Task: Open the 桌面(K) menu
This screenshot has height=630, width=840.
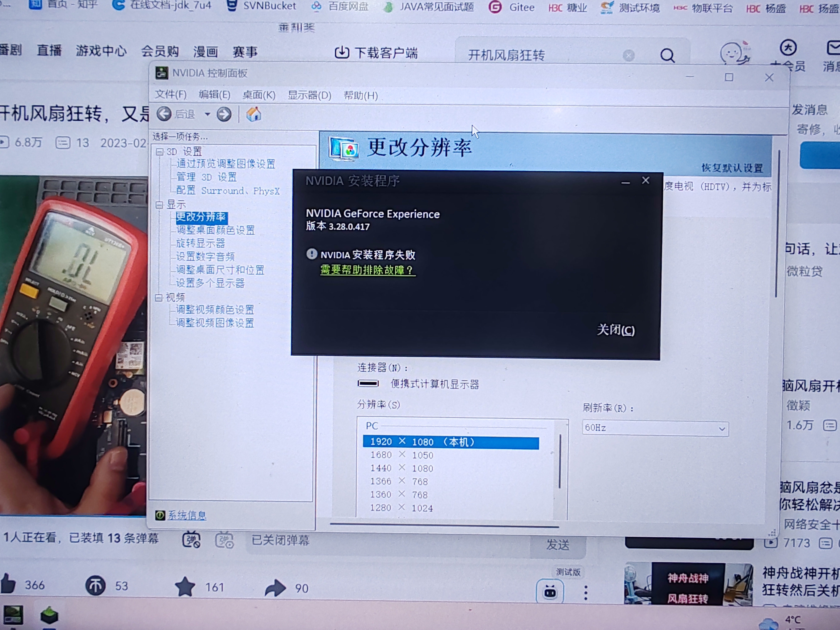Action: coord(259,95)
